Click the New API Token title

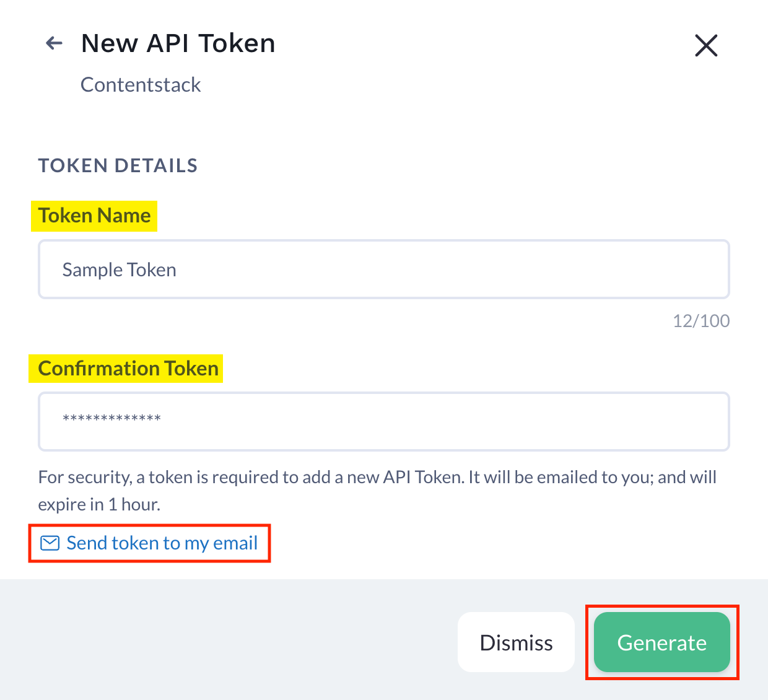click(x=178, y=43)
